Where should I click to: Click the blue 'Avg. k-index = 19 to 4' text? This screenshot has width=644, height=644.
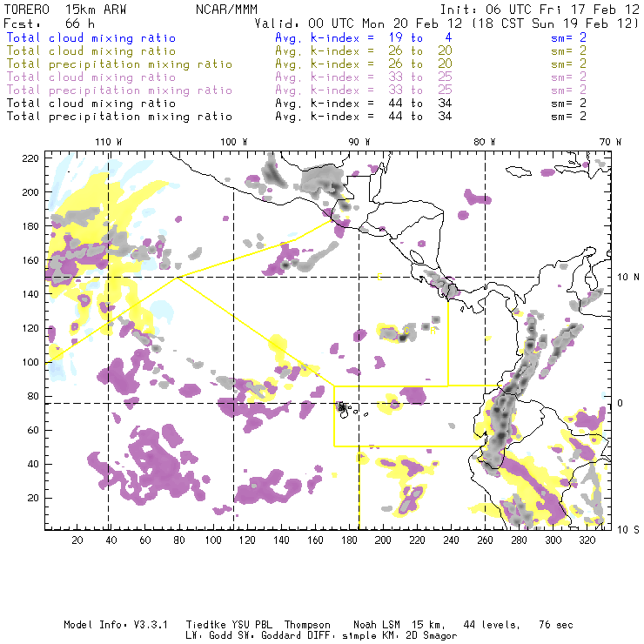coord(364,37)
